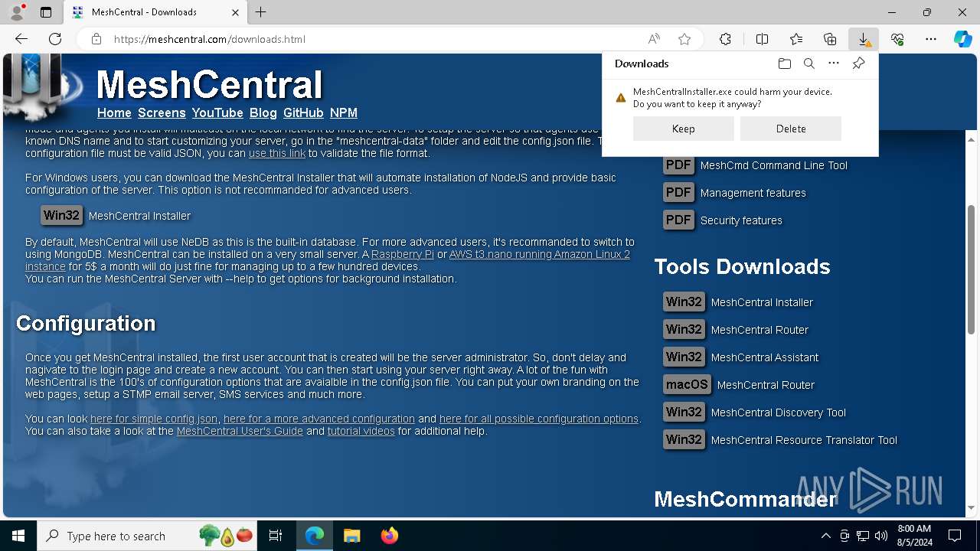Open Settings and more menu
980x551 pixels.
[x=931, y=39]
